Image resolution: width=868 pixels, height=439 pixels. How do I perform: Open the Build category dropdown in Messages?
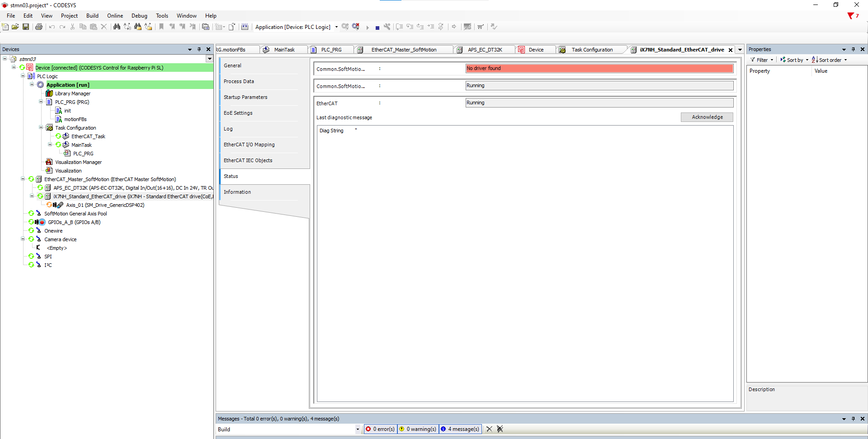pyautogui.click(x=357, y=430)
